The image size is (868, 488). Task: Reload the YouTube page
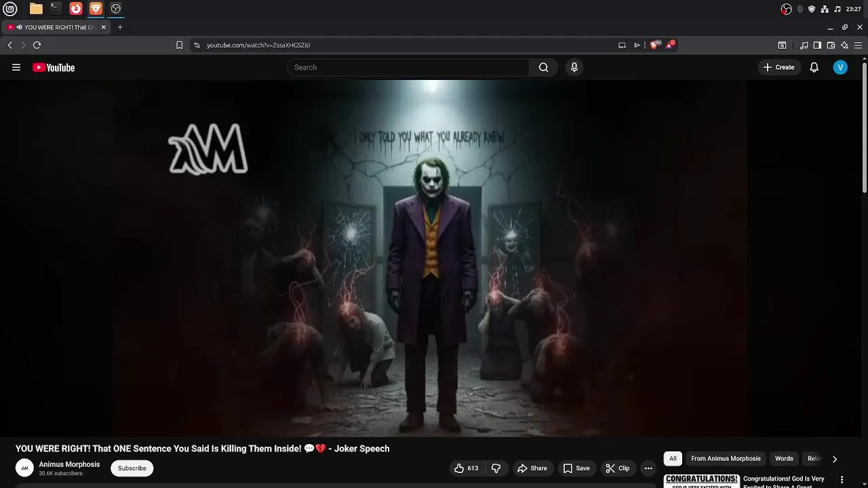37,45
